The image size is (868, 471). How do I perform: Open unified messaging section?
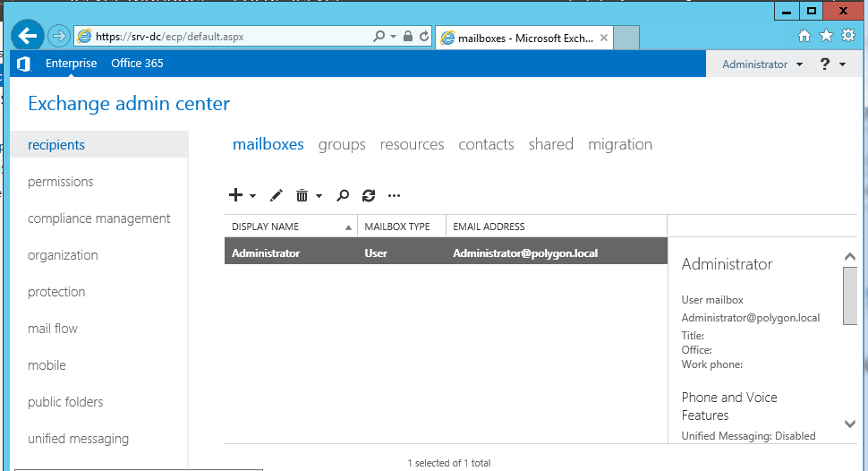coord(78,439)
